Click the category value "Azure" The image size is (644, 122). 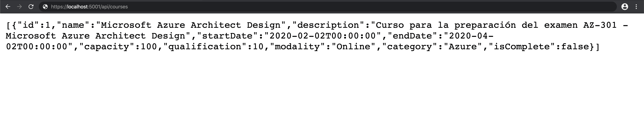click(463, 47)
